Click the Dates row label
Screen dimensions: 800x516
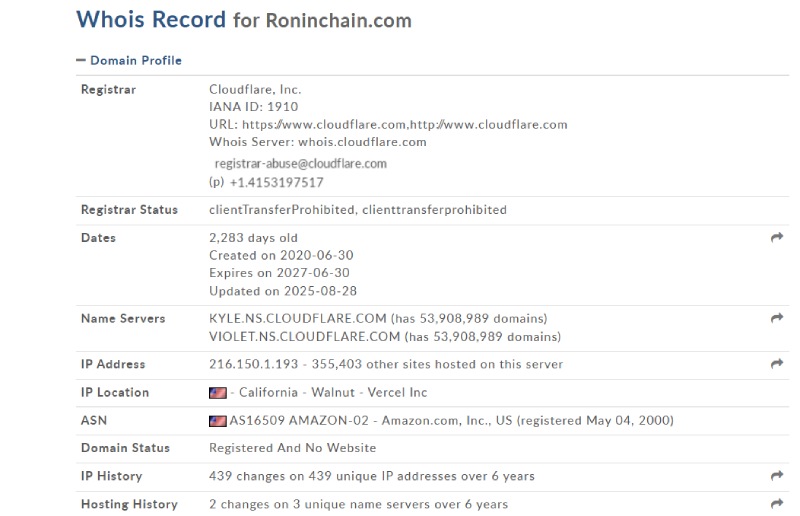(98, 238)
